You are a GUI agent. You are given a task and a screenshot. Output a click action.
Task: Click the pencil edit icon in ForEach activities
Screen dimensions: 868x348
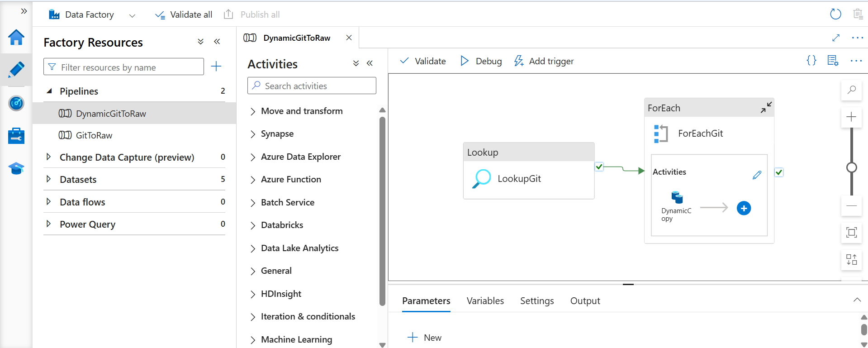[x=757, y=175]
